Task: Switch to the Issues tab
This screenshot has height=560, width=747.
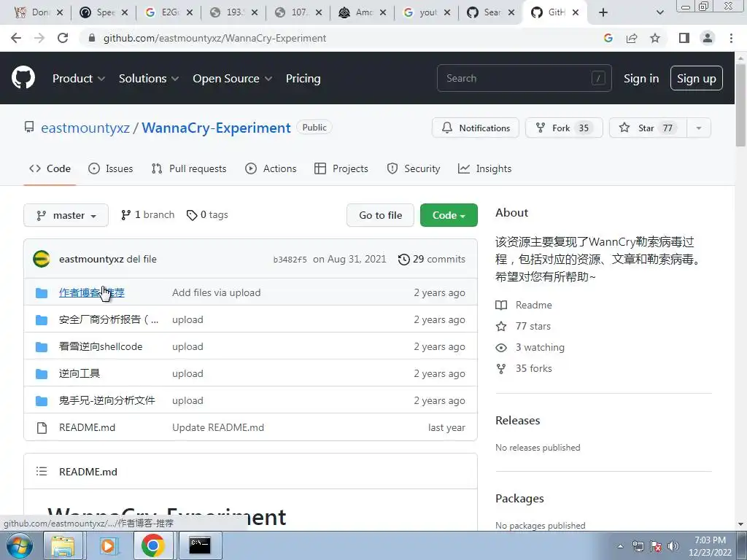Action: click(x=111, y=168)
